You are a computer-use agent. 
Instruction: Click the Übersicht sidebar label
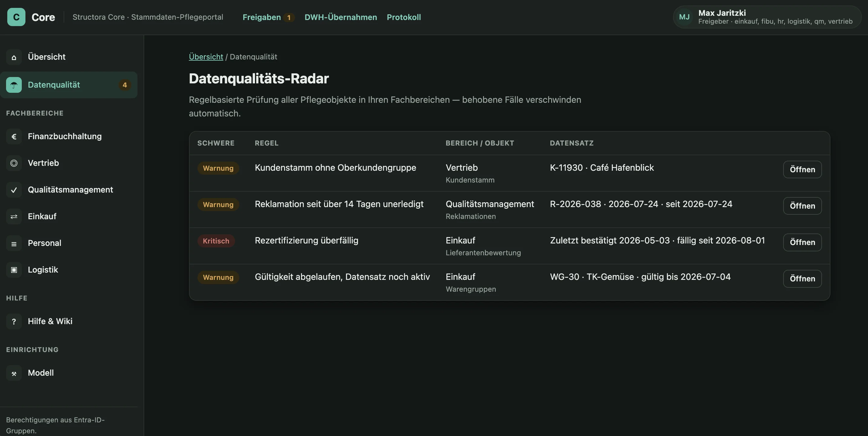click(x=47, y=57)
